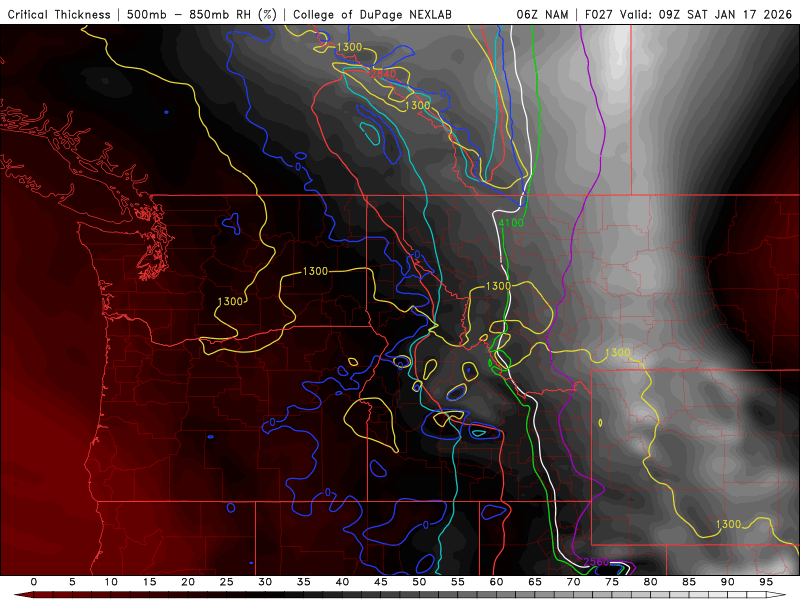The width and height of the screenshot is (800, 600).
Task: Select the "500mb – 850mb RH (%)" header label
Action: pyautogui.click(x=202, y=15)
